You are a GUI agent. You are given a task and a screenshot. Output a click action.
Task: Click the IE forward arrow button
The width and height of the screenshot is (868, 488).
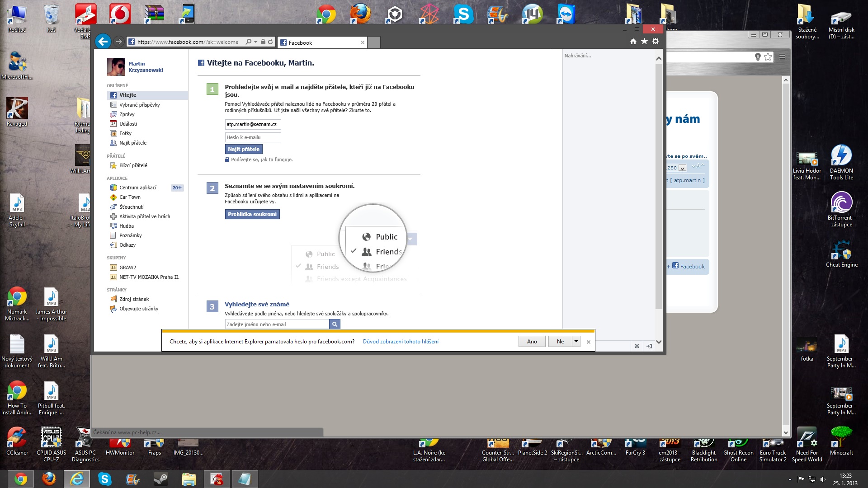click(119, 42)
